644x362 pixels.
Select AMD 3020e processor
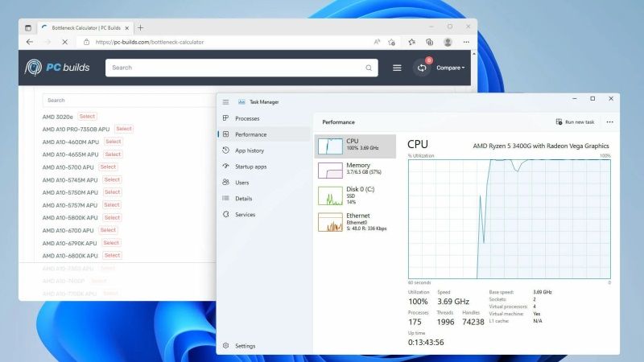[x=87, y=117]
